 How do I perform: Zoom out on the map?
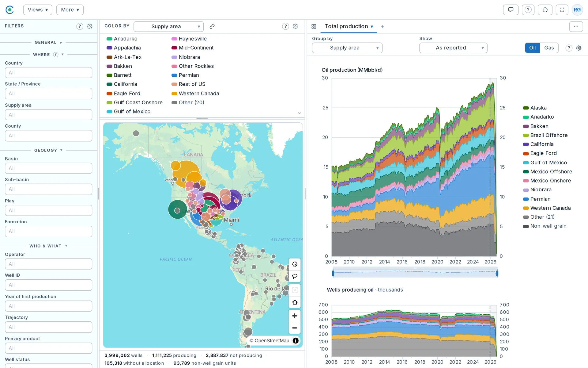[x=295, y=328]
